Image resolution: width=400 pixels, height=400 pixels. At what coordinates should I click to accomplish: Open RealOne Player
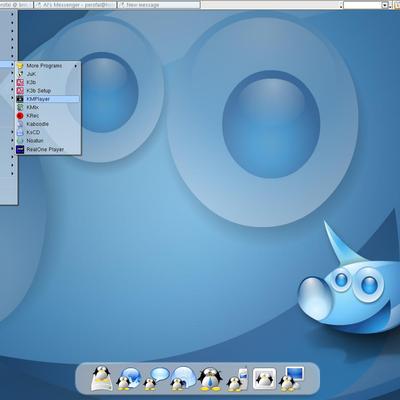point(48,149)
